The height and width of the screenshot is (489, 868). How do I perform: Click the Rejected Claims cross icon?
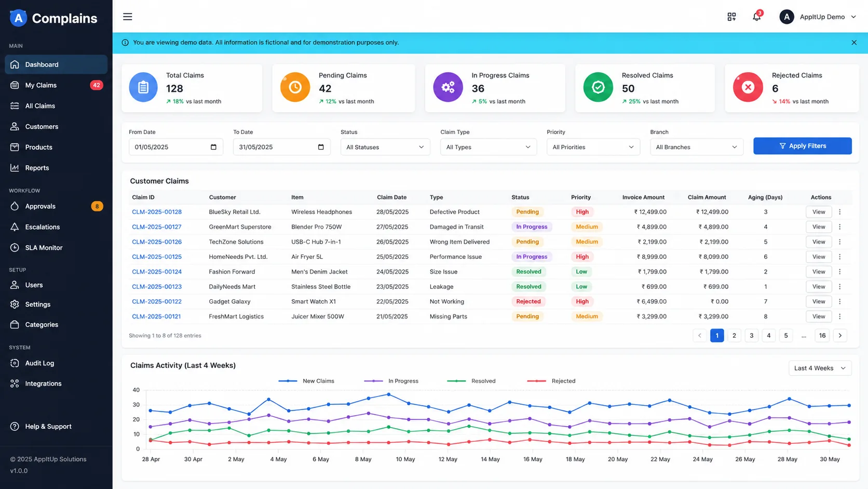click(748, 87)
